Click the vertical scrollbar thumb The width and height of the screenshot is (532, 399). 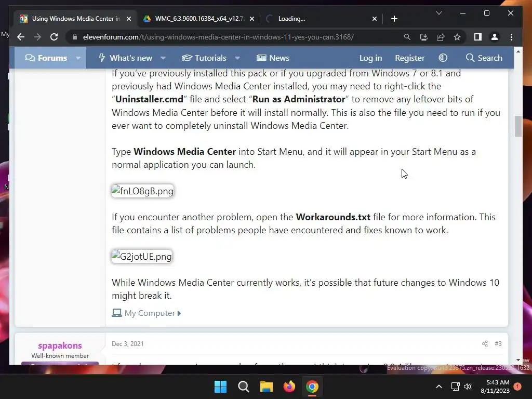pyautogui.click(x=518, y=126)
